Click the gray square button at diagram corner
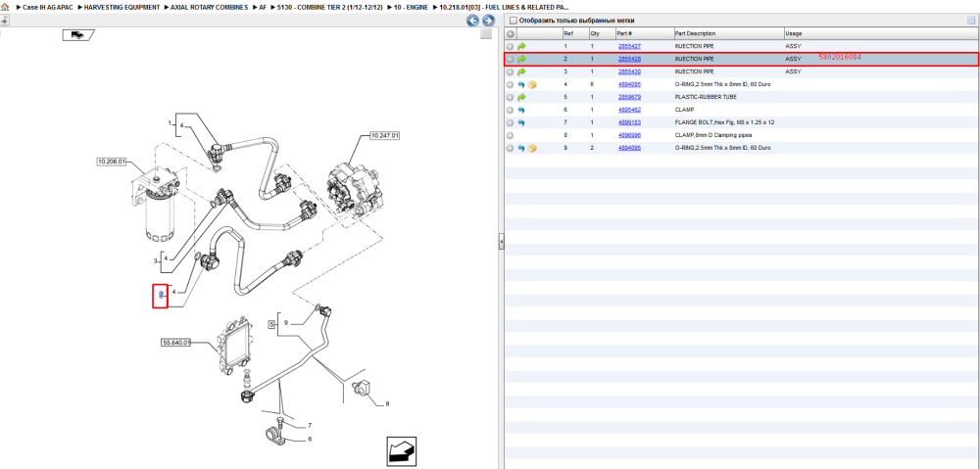 point(486,35)
